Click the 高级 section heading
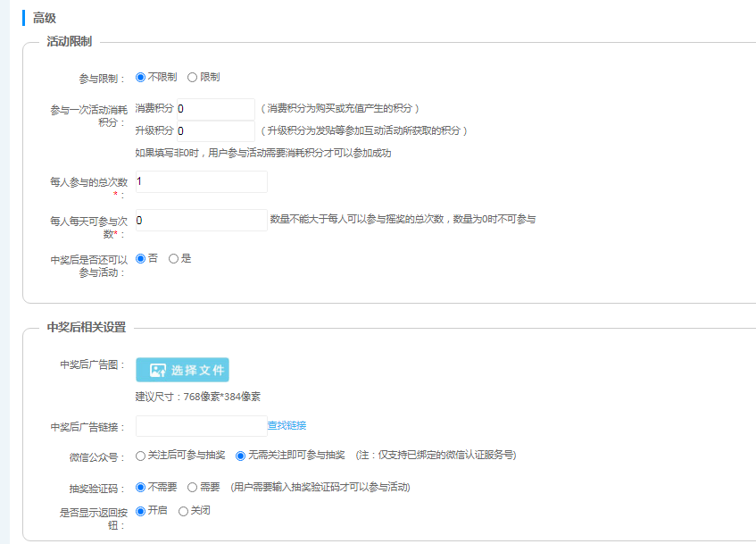 tap(45, 18)
